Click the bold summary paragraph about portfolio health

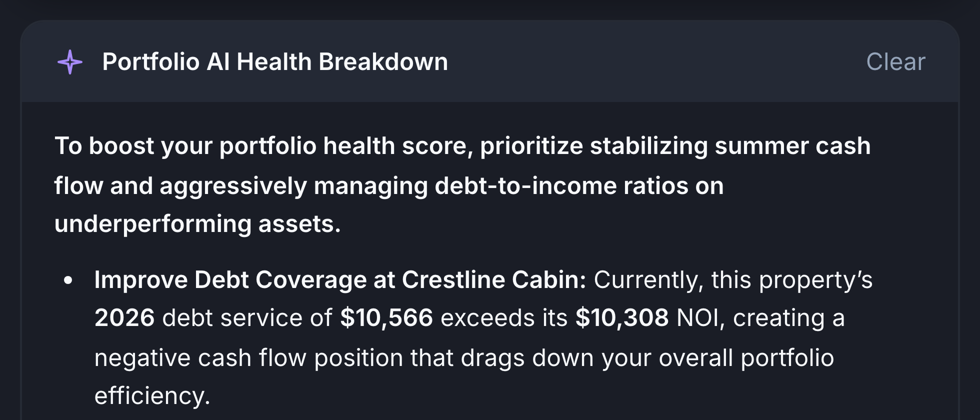462,184
